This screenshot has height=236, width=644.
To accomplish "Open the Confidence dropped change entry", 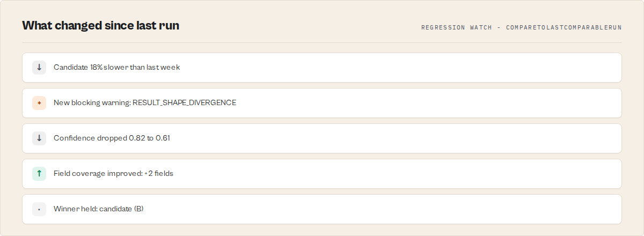I will pyautogui.click(x=322, y=138).
